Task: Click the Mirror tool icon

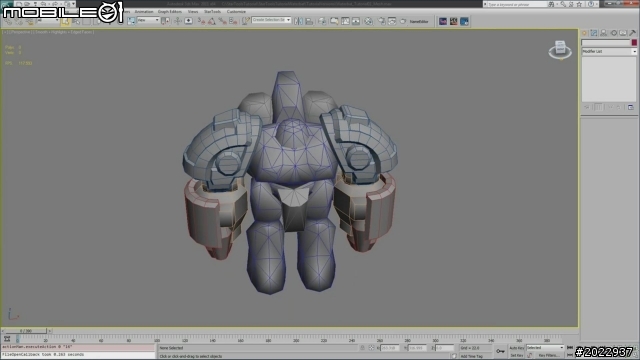Action: coord(298,21)
